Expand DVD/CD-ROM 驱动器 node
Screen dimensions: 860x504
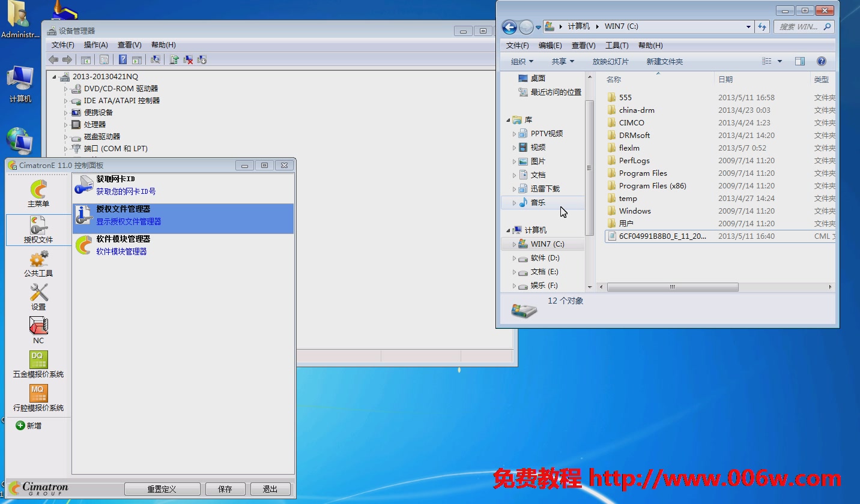coord(66,89)
